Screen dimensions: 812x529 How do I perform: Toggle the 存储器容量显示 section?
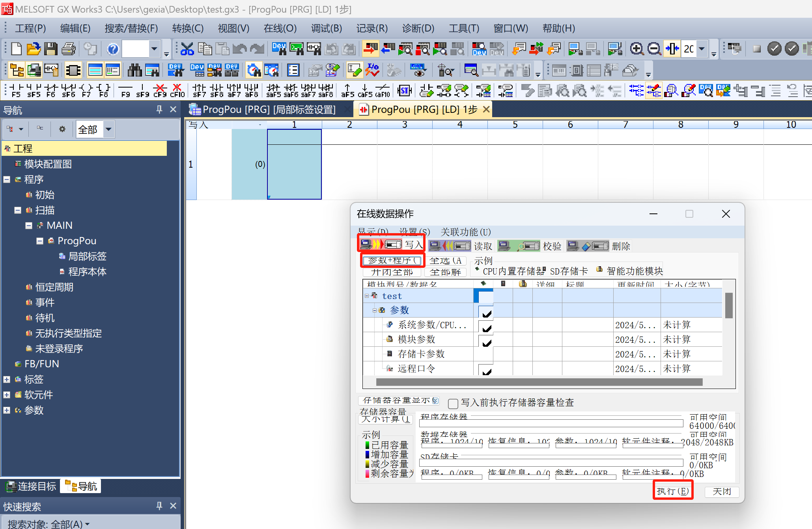(x=399, y=400)
